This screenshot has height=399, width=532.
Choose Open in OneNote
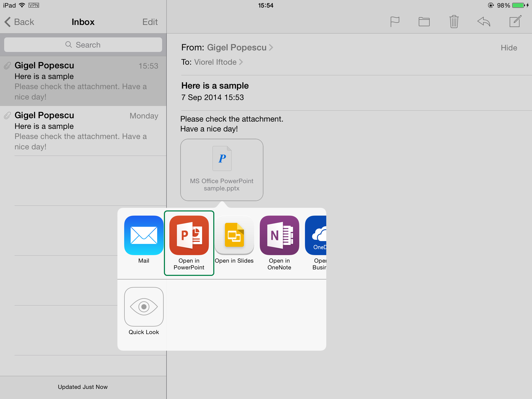tap(279, 243)
